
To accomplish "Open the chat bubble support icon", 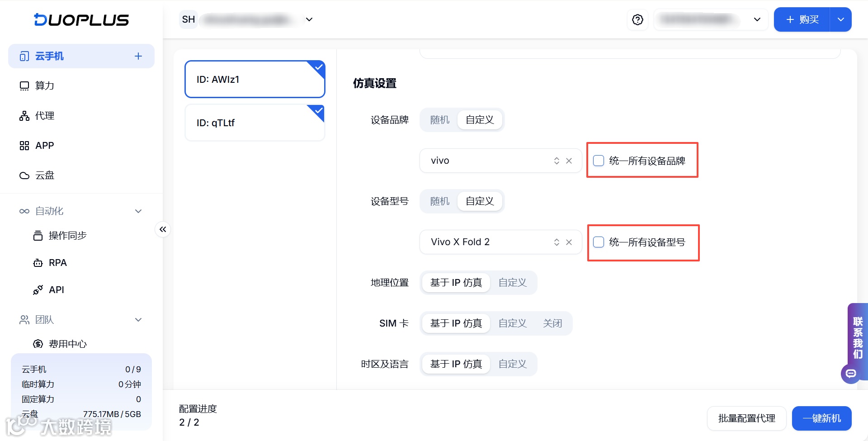I will coord(851,374).
